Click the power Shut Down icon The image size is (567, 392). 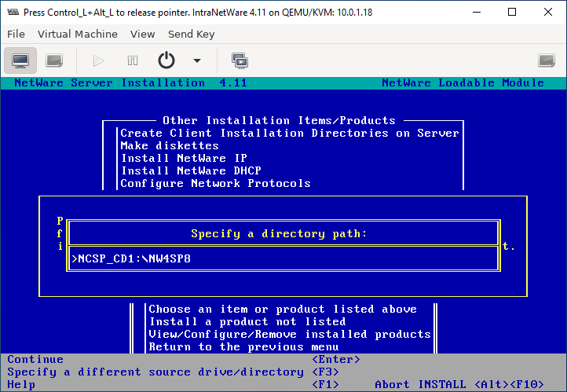click(166, 60)
